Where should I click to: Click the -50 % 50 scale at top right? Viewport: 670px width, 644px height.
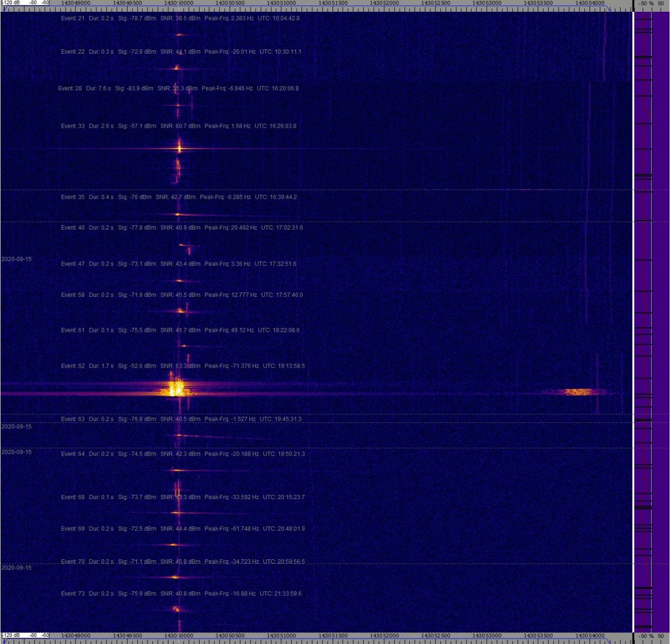651,3
